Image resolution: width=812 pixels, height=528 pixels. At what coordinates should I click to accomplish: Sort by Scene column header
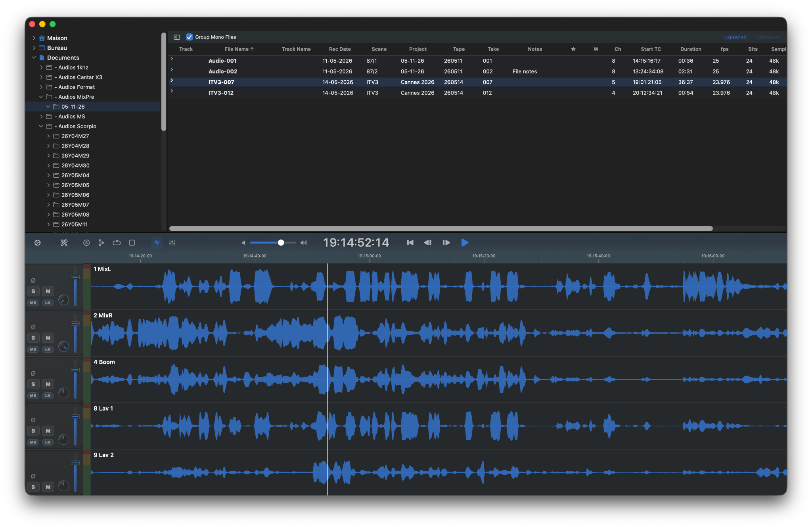[x=379, y=49]
